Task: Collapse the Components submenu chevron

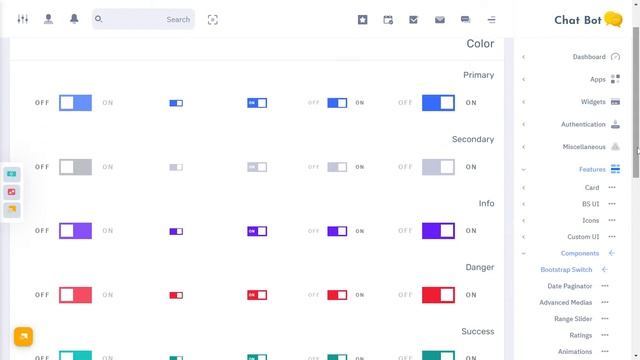Action: (x=524, y=253)
